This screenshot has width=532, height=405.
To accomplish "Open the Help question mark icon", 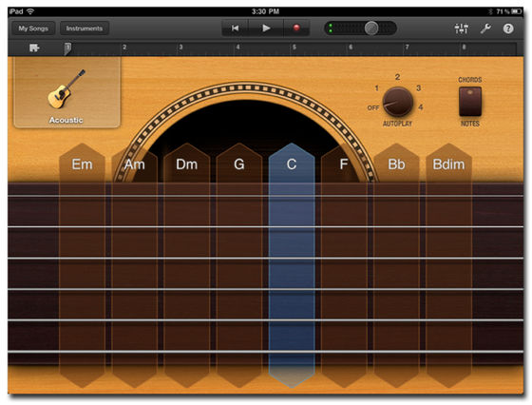I will (x=508, y=29).
